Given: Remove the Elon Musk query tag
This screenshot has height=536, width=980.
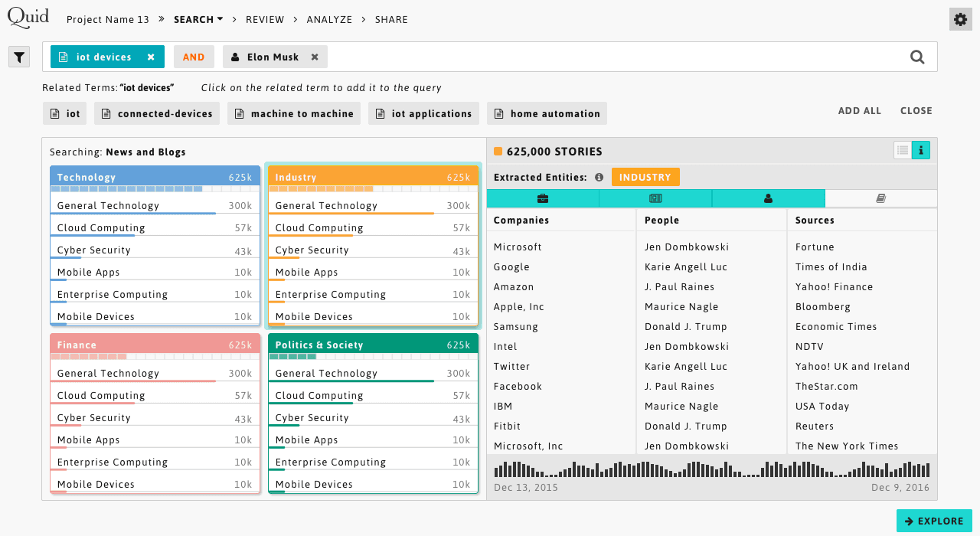Looking at the screenshot, I should coord(315,57).
